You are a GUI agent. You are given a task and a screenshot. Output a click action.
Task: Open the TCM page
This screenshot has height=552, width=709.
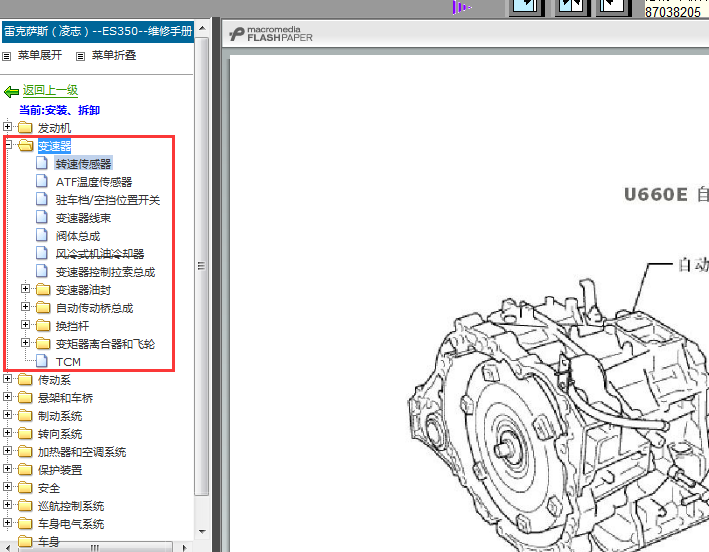(68, 362)
